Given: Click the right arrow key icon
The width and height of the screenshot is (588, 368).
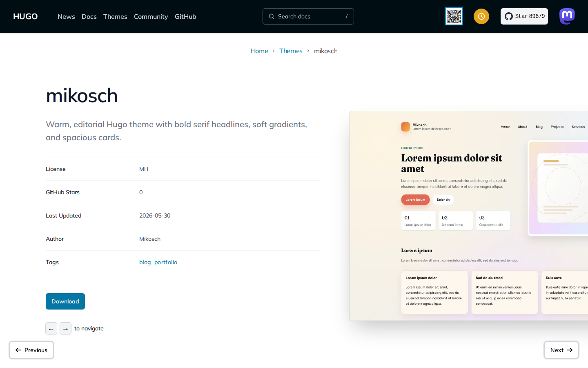Looking at the screenshot, I should 65,328.
